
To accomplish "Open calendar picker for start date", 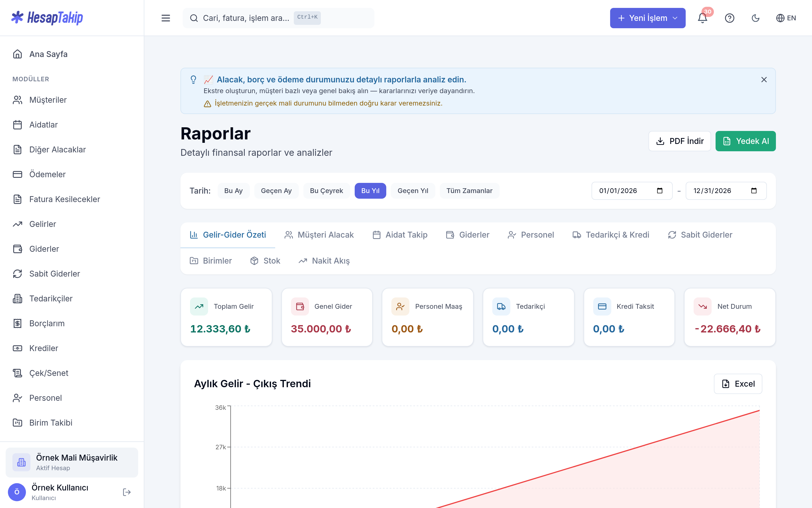I will pyautogui.click(x=660, y=191).
